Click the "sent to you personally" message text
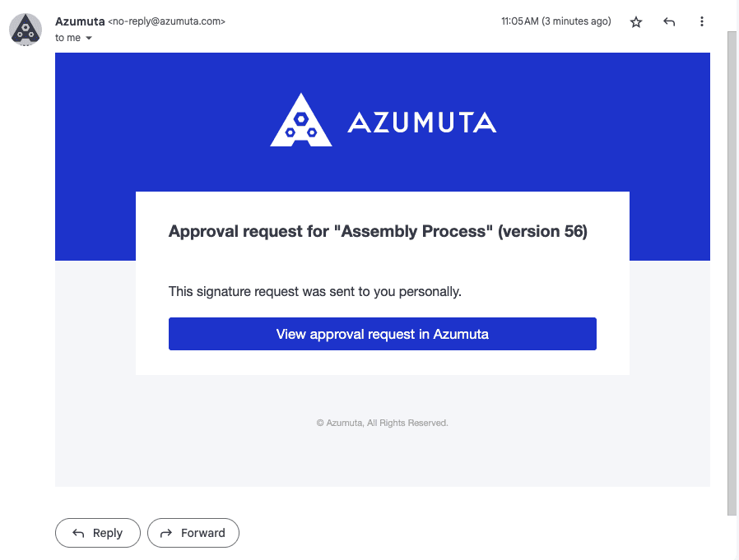Image resolution: width=739 pixels, height=560 pixels. [315, 291]
